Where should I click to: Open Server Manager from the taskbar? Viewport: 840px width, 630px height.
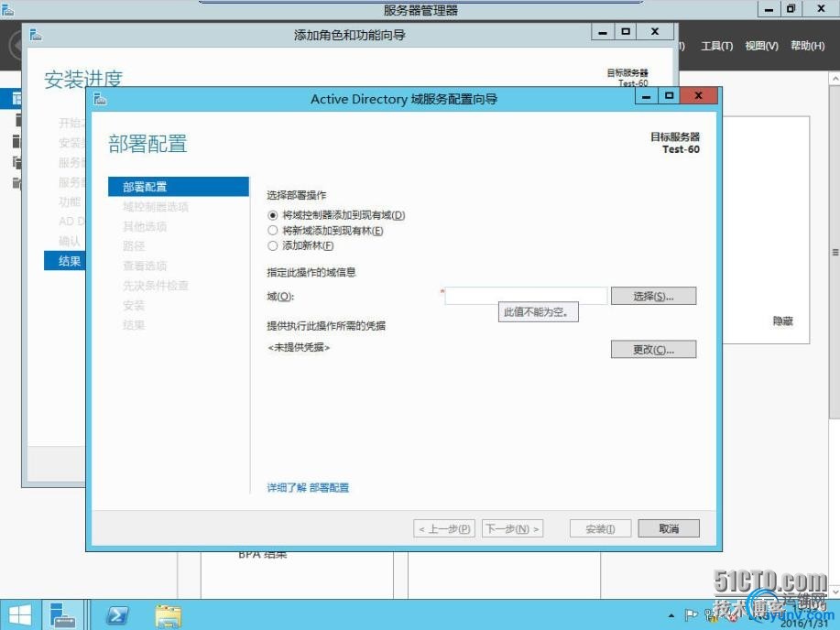[x=62, y=615]
